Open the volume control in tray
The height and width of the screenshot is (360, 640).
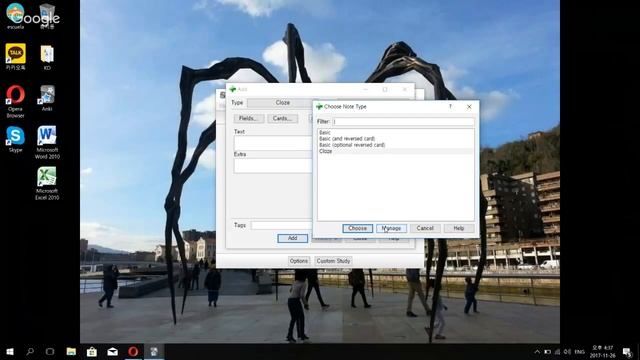[x=567, y=351]
